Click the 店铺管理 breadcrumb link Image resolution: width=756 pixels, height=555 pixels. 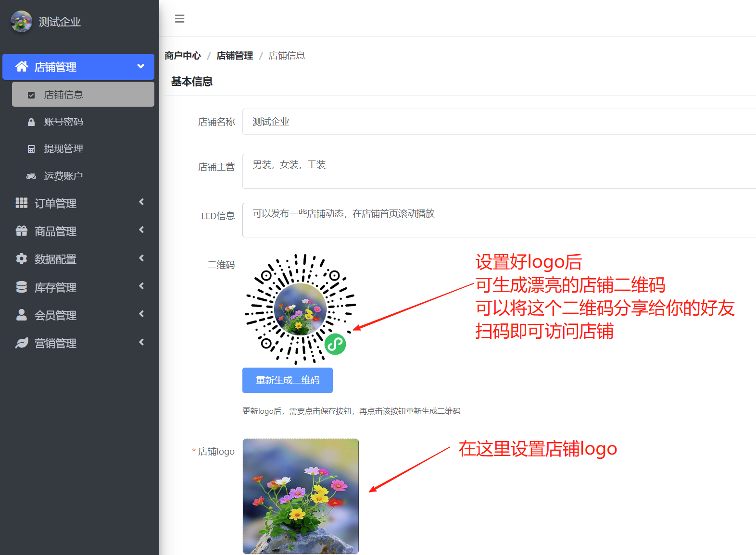point(235,56)
